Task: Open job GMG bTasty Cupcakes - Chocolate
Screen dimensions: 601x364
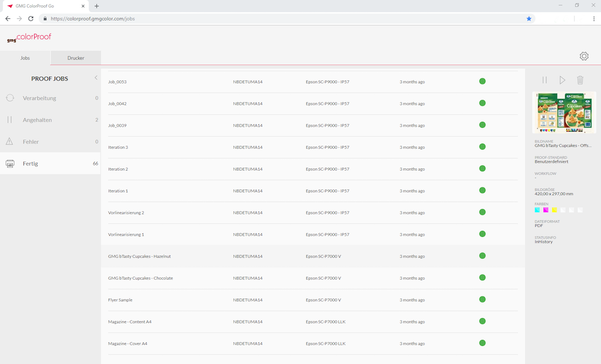Action: tap(141, 278)
